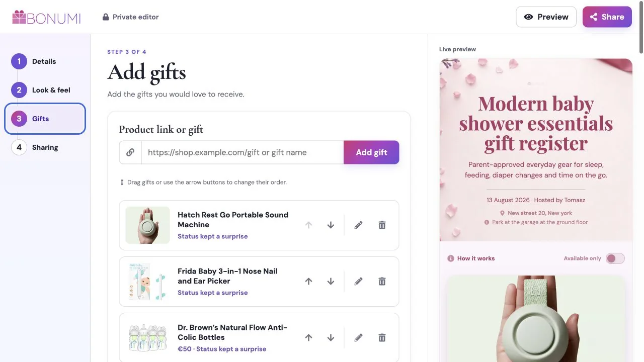Click 'Dr. Brown's Natural Flow Anti-Colic Bottles' title
The width and height of the screenshot is (644, 362).
point(232,332)
